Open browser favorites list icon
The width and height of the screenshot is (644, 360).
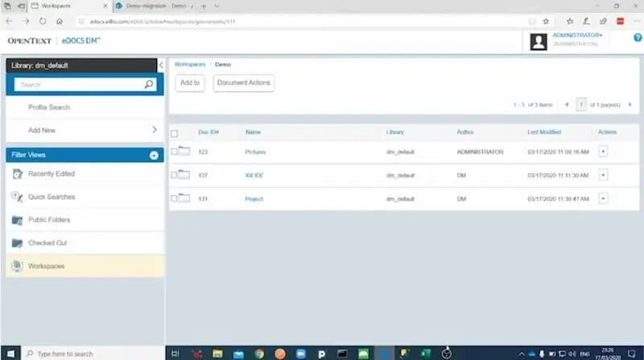coord(570,21)
